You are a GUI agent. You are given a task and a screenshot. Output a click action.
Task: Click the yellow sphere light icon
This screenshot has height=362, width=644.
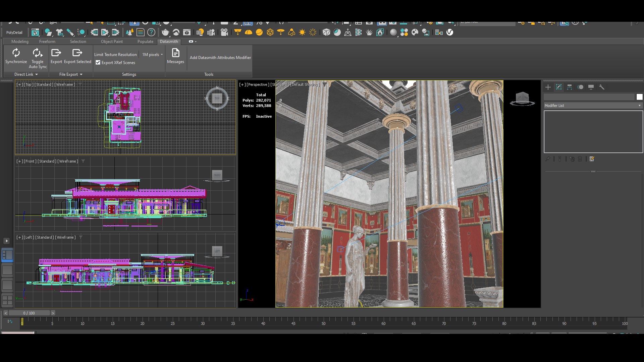point(259,33)
